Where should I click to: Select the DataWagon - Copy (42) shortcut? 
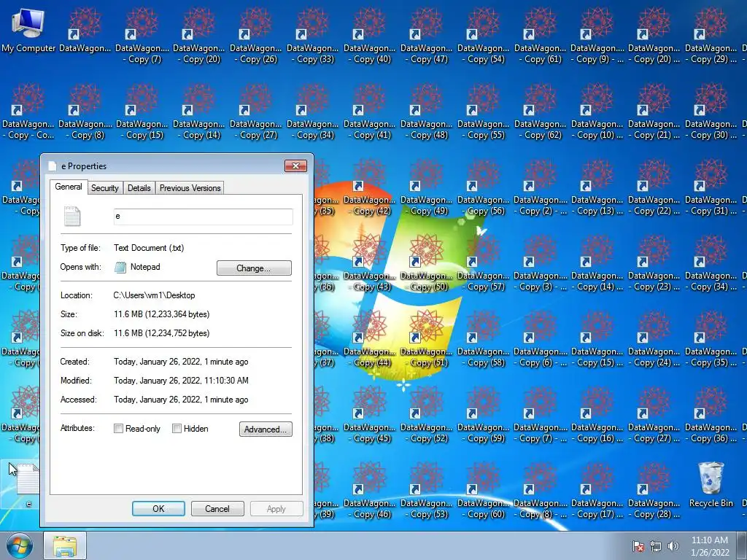370,187
